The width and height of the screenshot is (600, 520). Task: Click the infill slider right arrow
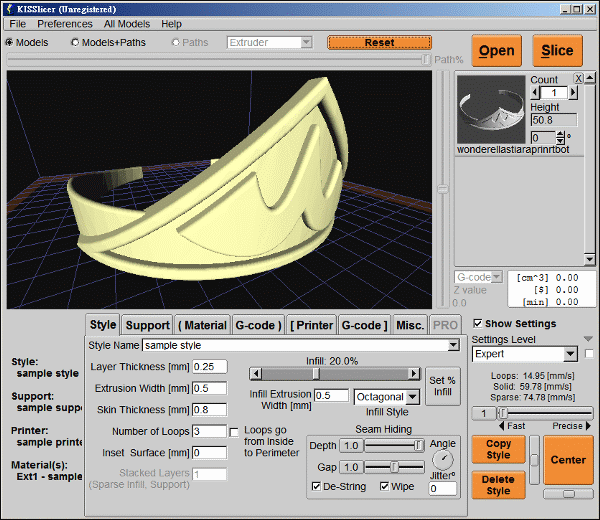415,373
